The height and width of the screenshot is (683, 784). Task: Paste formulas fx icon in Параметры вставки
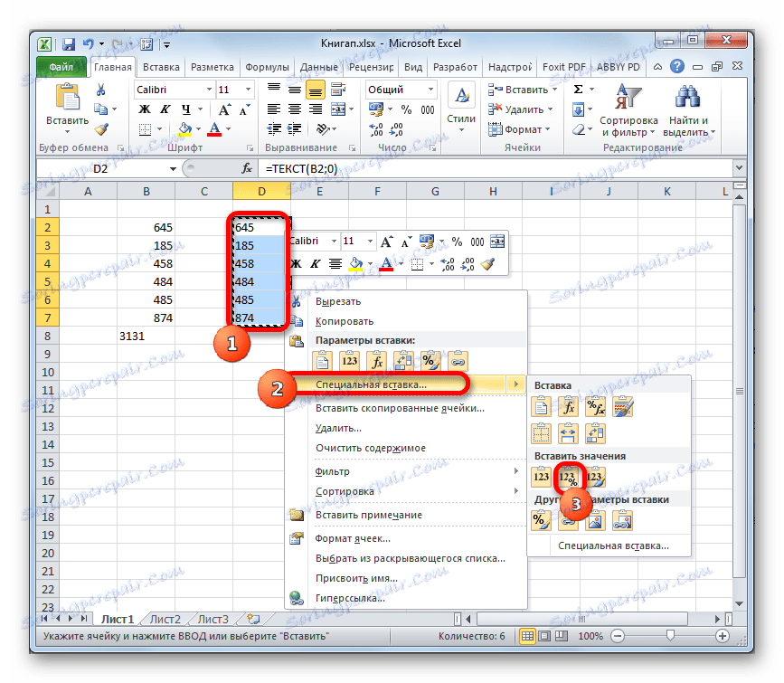tap(376, 361)
